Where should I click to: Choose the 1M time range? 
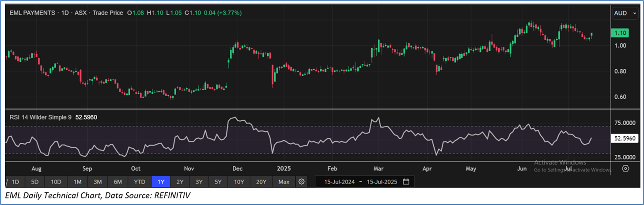(x=77, y=182)
